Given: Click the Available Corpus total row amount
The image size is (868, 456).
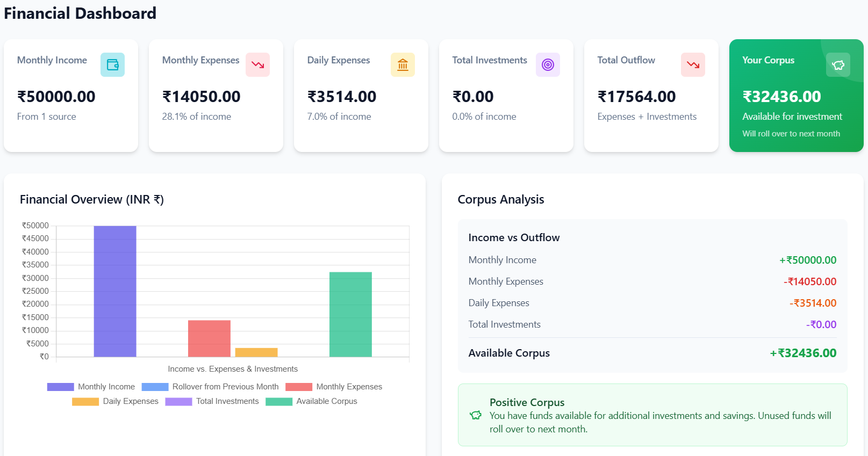Looking at the screenshot, I should tap(803, 353).
